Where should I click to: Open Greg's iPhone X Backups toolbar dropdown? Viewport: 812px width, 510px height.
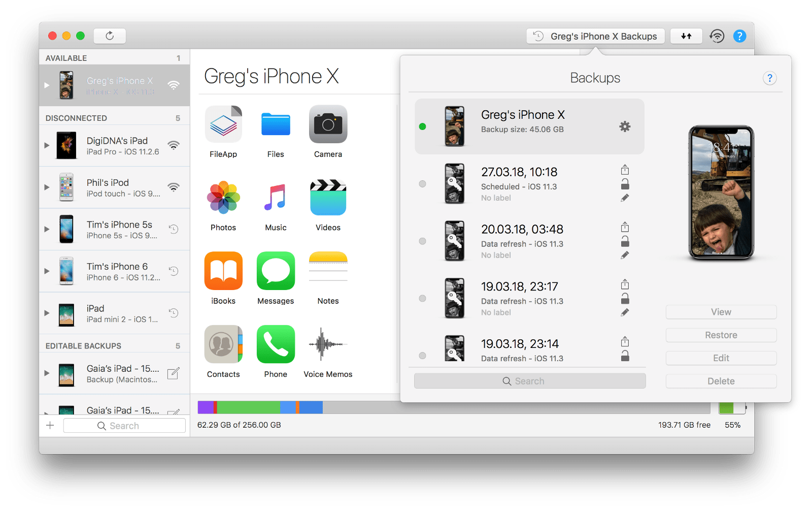coord(596,36)
